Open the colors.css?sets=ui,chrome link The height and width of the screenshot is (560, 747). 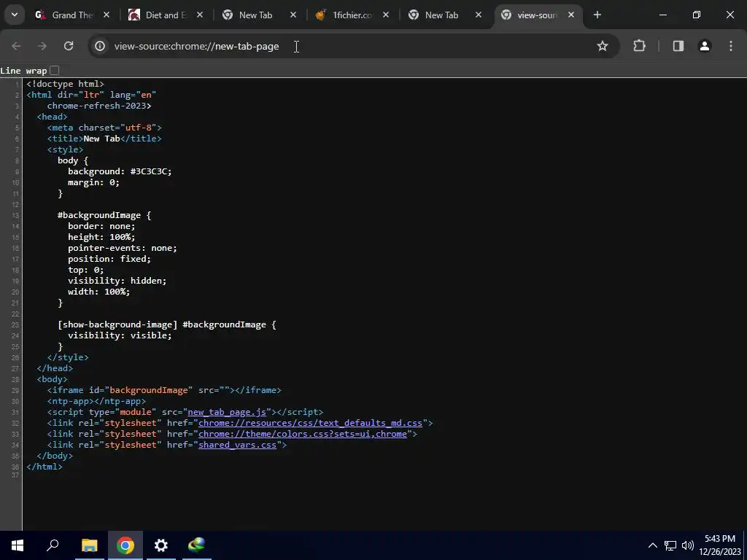[x=303, y=434]
